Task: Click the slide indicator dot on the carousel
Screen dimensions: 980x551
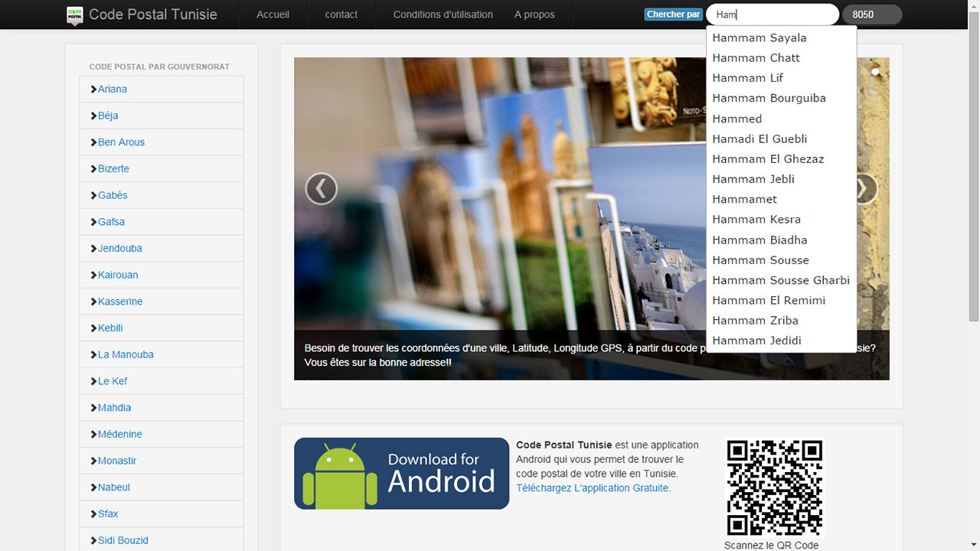Action: pos(875,72)
